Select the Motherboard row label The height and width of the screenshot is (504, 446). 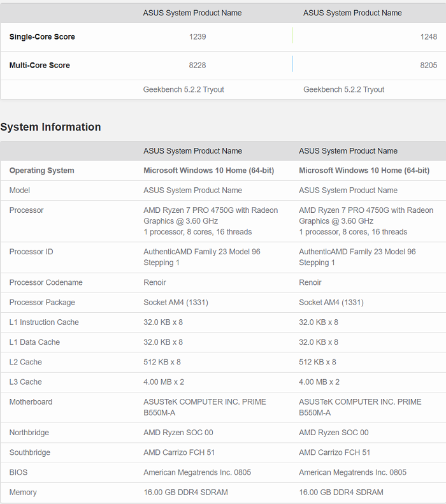[31, 402]
